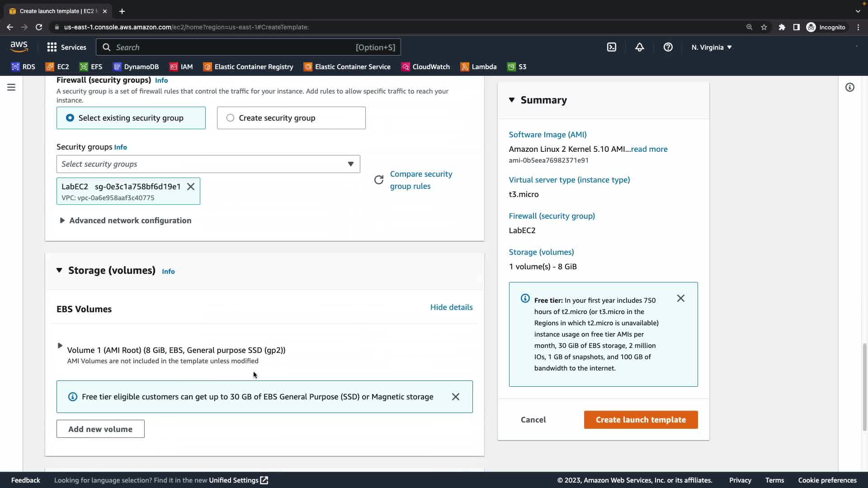This screenshot has height=488, width=868.
Task: Refresh the security groups list
Action: pyautogui.click(x=379, y=180)
